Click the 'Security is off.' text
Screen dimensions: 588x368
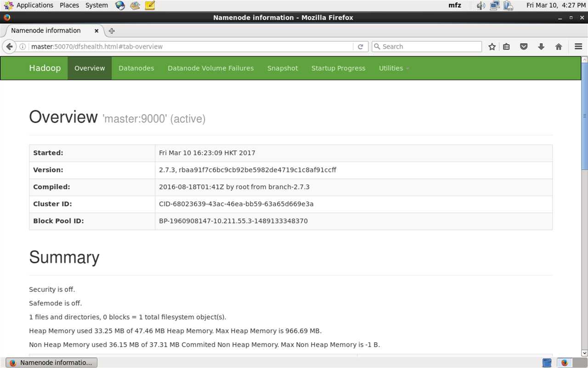point(52,289)
